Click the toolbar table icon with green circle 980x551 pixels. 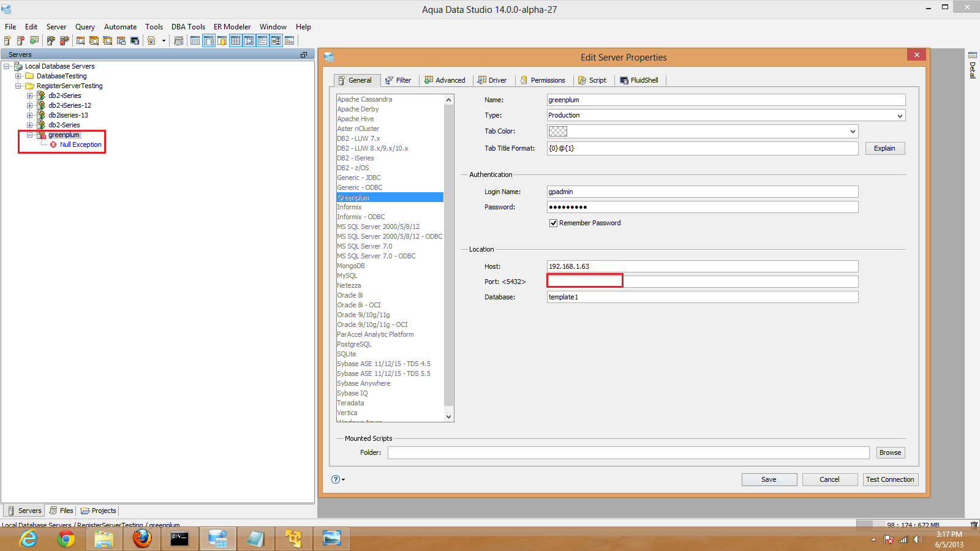34,40
